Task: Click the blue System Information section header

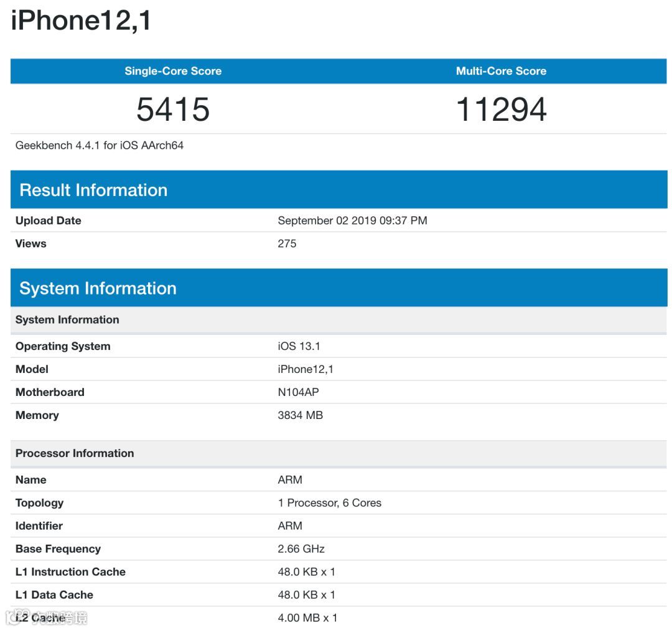Action: coord(338,288)
